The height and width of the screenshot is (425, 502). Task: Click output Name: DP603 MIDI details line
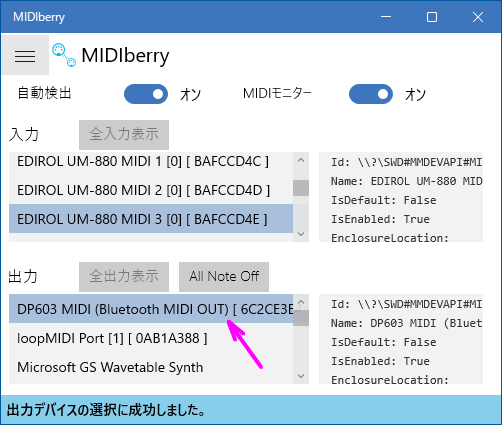(x=407, y=323)
